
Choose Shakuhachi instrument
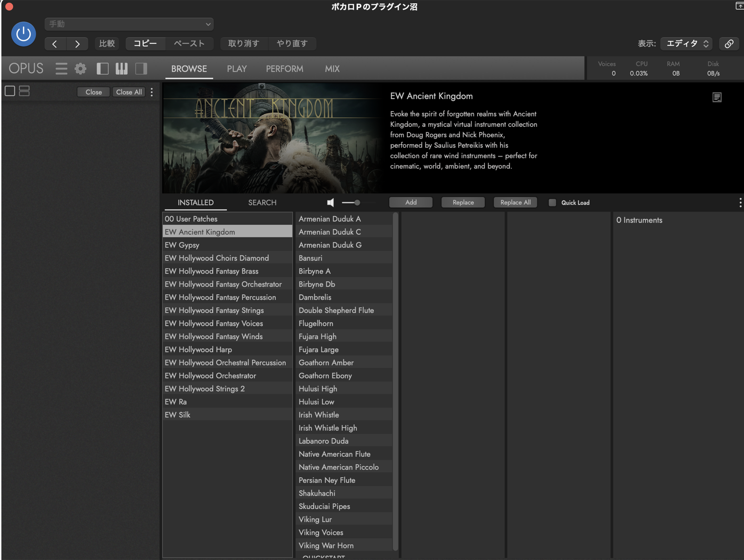344,493
